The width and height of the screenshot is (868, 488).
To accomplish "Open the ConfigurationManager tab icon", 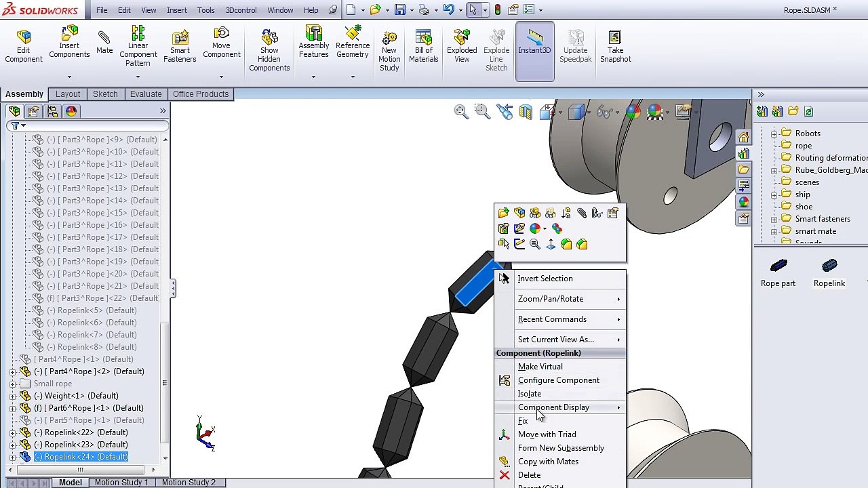I will click(52, 111).
